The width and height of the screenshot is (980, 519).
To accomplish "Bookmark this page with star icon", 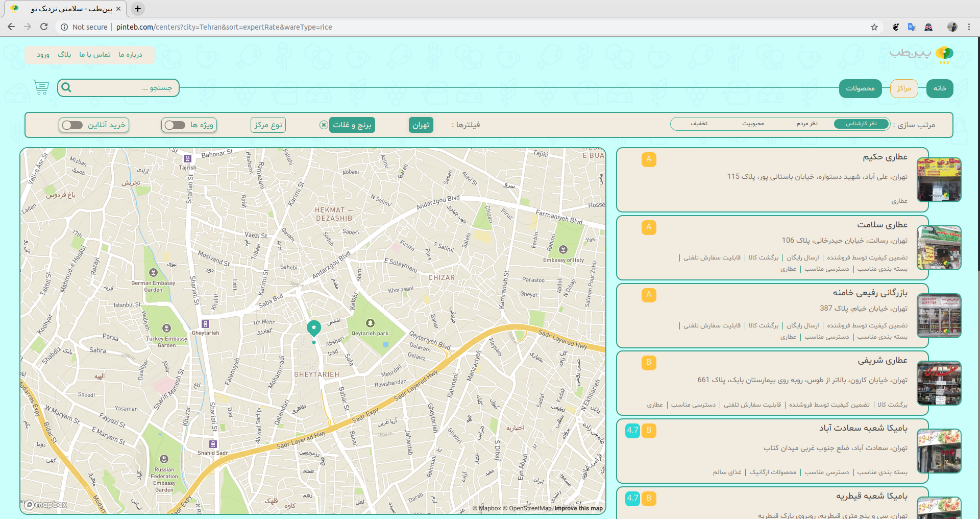I will click(x=874, y=27).
